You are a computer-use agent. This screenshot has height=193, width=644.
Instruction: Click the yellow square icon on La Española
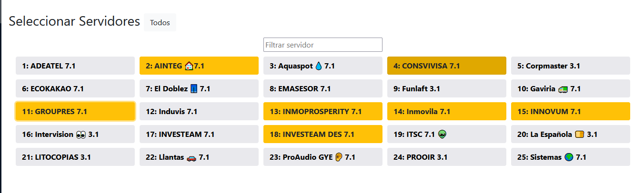tap(579, 135)
